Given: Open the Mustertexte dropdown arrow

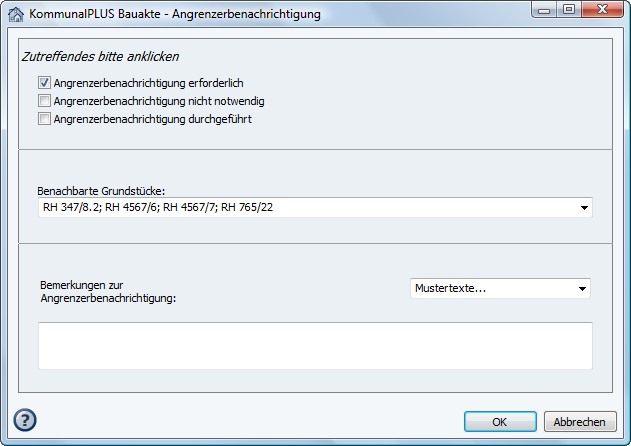Looking at the screenshot, I should pyautogui.click(x=581, y=289).
